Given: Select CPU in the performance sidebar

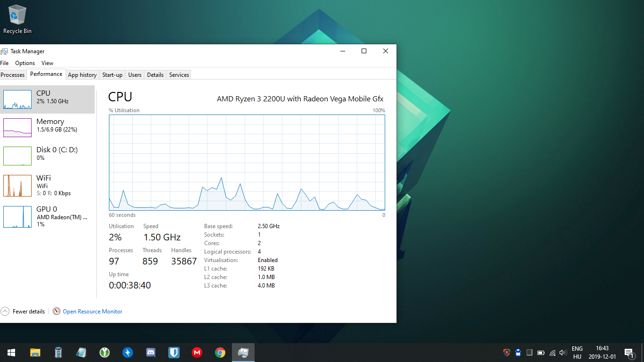Looking at the screenshot, I should 47,99.
